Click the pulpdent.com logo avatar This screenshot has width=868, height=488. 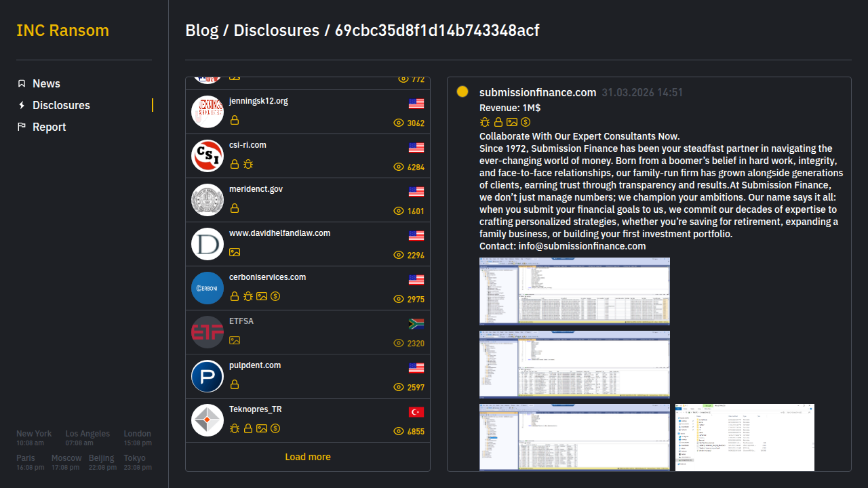click(208, 376)
